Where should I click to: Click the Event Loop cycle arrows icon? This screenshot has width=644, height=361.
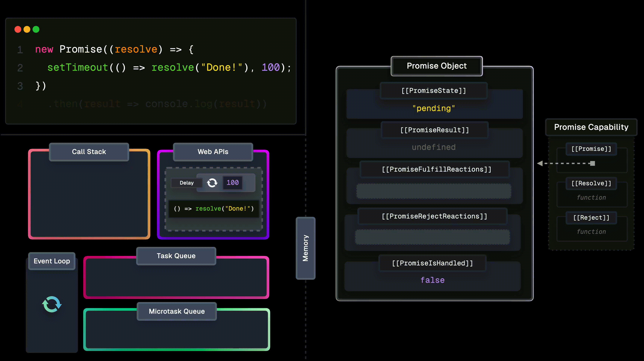click(x=52, y=304)
